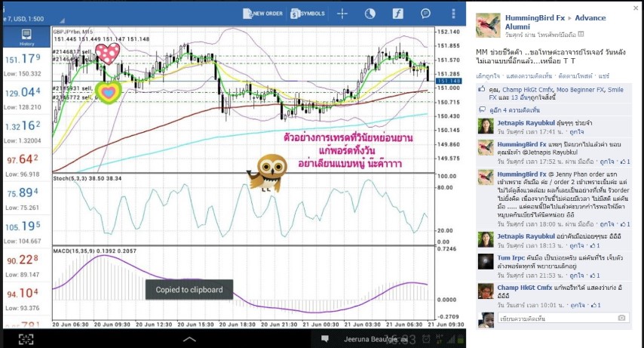Open the three-dot overflow menu
Screen dimensions: 644x348
(453, 14)
